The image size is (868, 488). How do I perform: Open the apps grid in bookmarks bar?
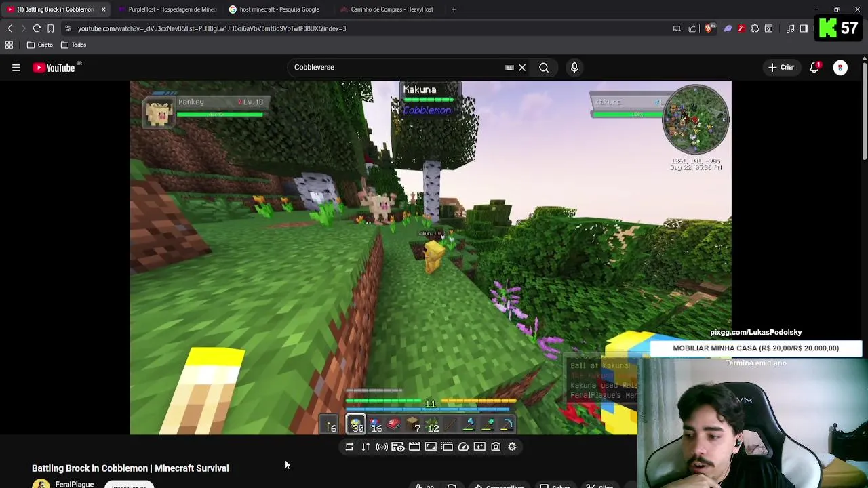[x=9, y=45]
